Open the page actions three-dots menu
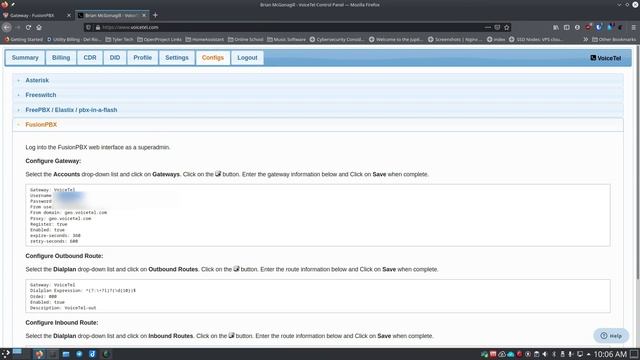This screenshot has height=360, width=640. click(x=488, y=27)
